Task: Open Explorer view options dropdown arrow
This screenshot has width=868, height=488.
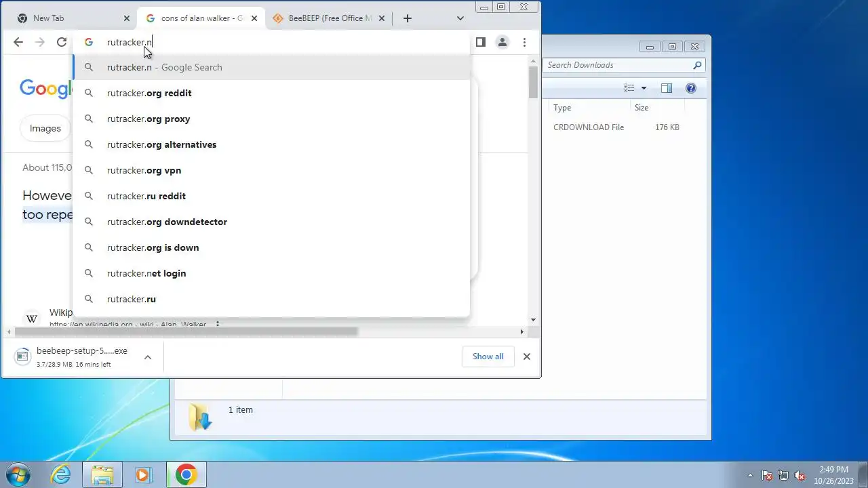Action: 644,88
